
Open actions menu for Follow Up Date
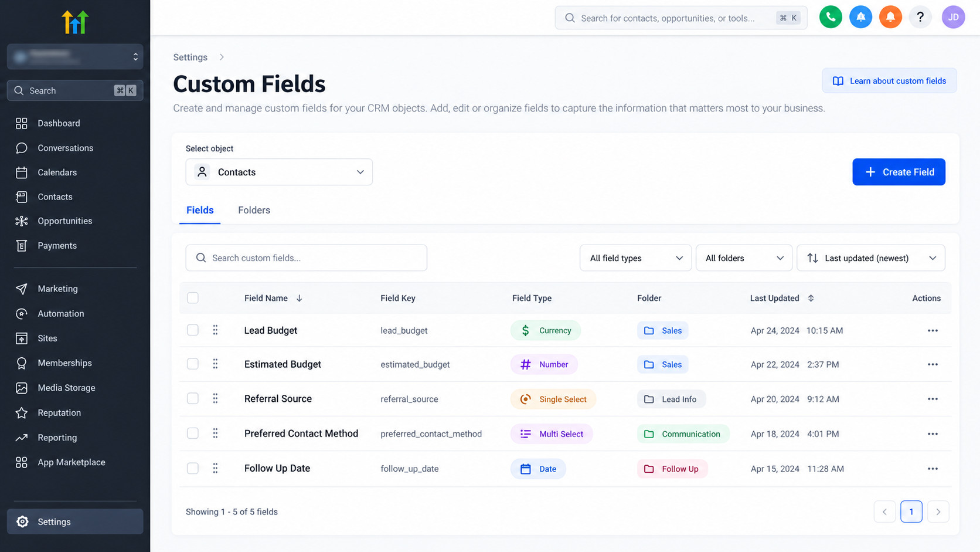click(x=933, y=469)
